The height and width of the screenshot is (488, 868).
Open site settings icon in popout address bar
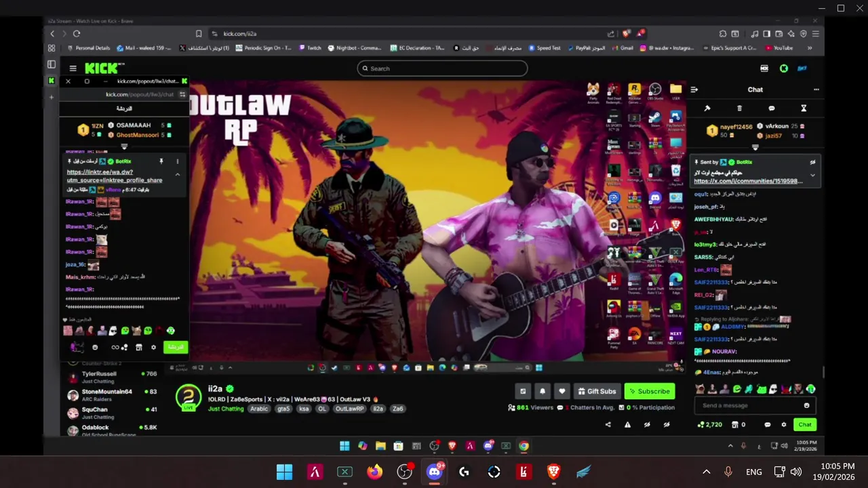point(182,95)
